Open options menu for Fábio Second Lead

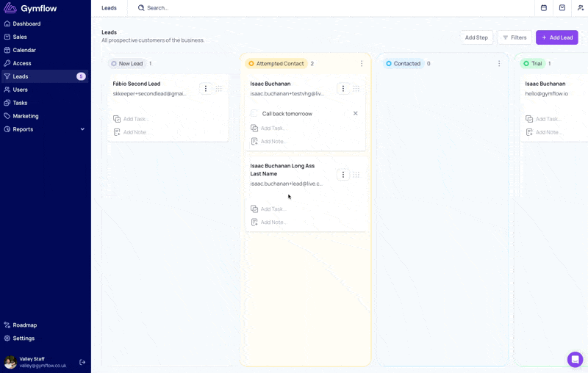pos(206,89)
